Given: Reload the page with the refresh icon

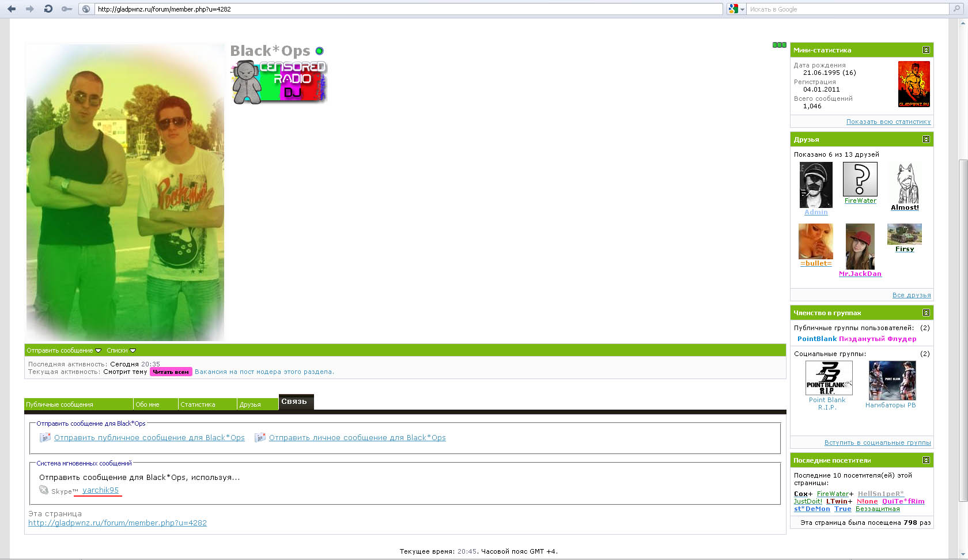Looking at the screenshot, I should point(48,9).
